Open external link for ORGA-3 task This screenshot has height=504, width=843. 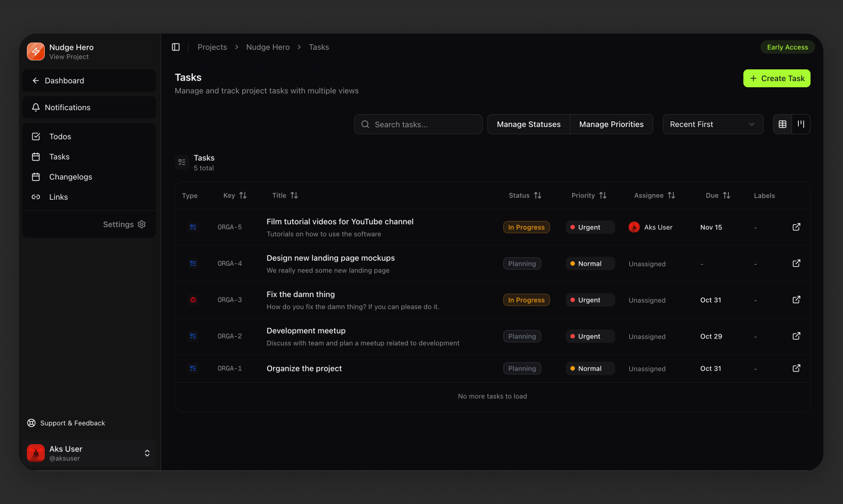click(x=797, y=300)
